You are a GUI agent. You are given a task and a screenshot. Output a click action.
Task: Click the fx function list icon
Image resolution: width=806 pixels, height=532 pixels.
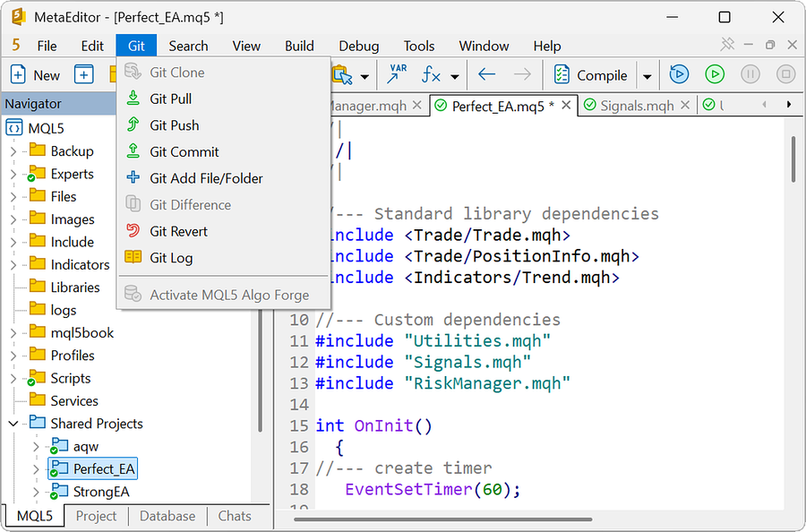point(431,75)
